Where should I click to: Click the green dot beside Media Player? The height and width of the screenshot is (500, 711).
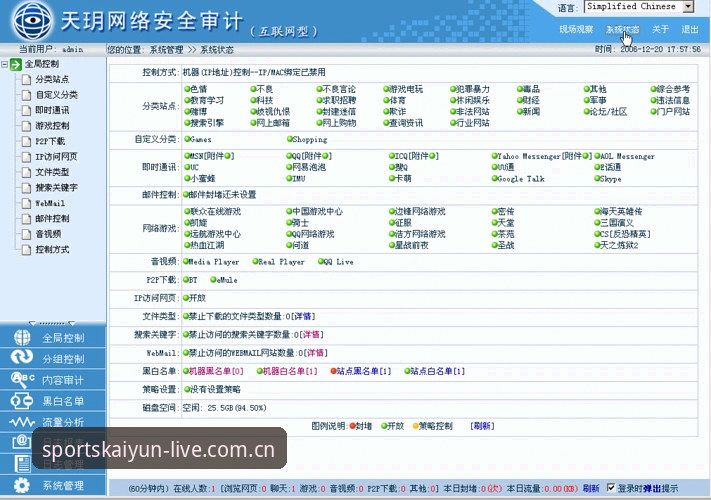pyautogui.click(x=186, y=262)
